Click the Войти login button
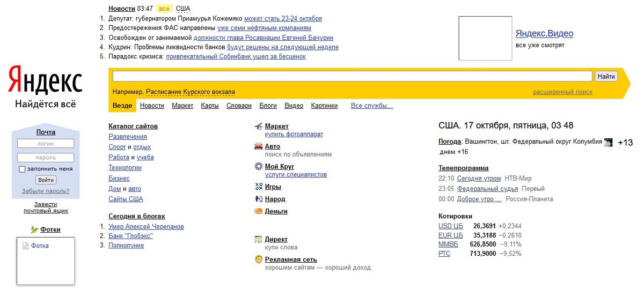Image resolution: width=644 pixels, height=304 pixels. click(46, 180)
